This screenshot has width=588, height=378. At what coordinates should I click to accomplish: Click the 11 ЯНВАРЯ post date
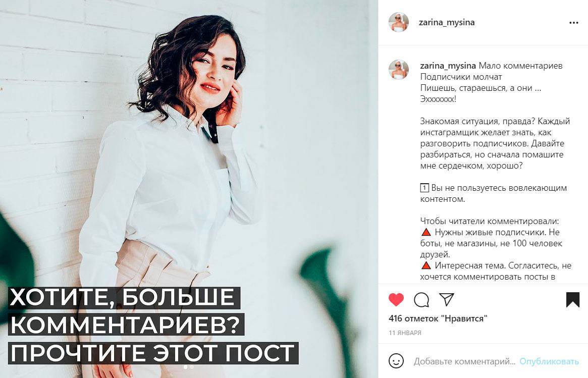(x=405, y=333)
